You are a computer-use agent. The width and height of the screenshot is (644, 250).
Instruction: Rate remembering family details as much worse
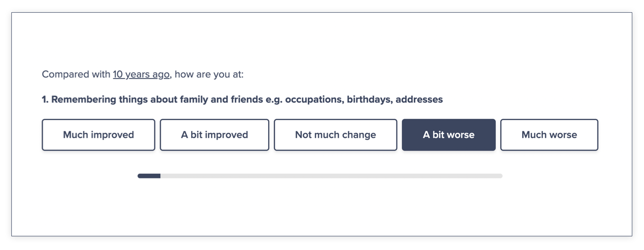coord(549,135)
